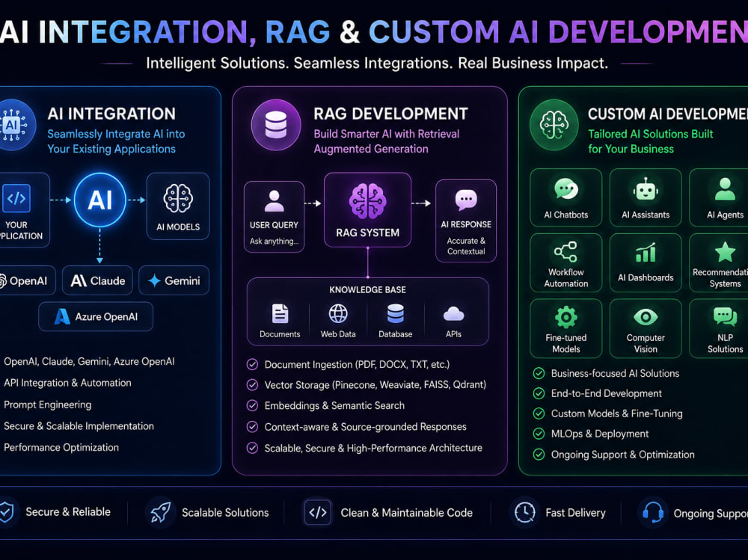This screenshot has height=560, width=748.
Task: Open the AI Assistants robot tile
Action: point(646,197)
